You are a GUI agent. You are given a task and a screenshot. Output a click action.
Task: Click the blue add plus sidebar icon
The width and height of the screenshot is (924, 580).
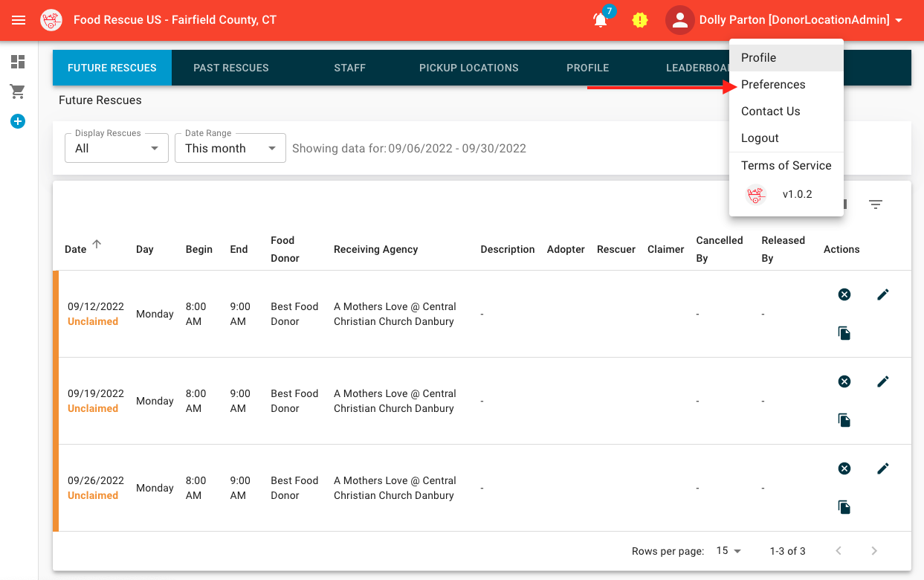click(18, 120)
